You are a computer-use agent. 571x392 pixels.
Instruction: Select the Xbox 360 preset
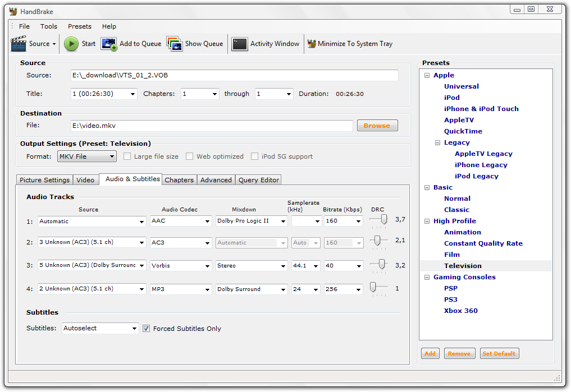pyautogui.click(x=460, y=311)
